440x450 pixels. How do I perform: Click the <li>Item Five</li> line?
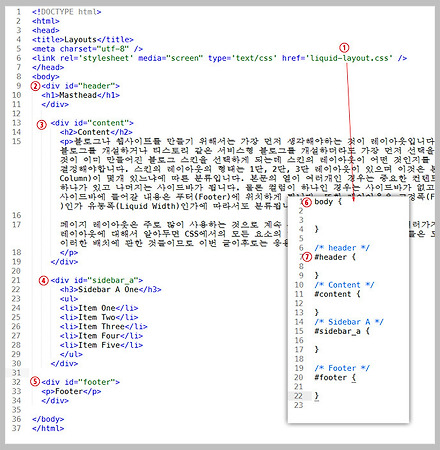pos(101,345)
